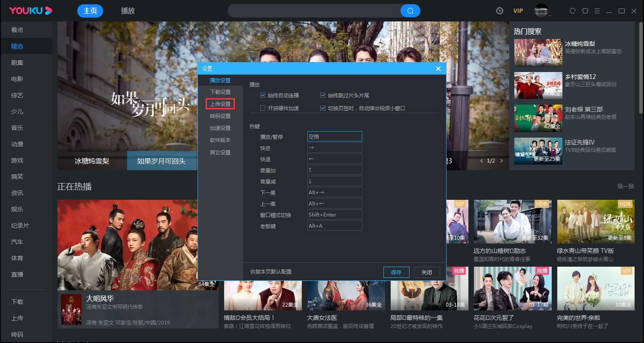Click the 保存 save button

click(x=396, y=272)
